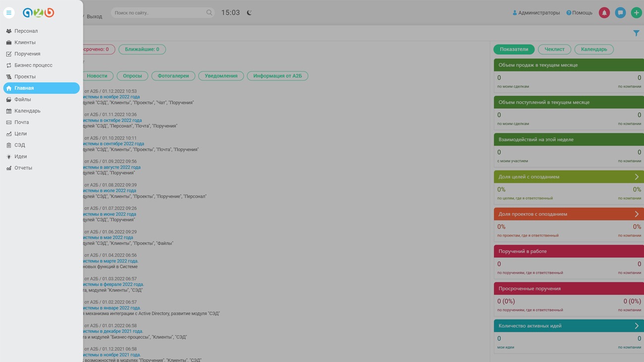Expand the active ideas count indicator

[x=636, y=326]
